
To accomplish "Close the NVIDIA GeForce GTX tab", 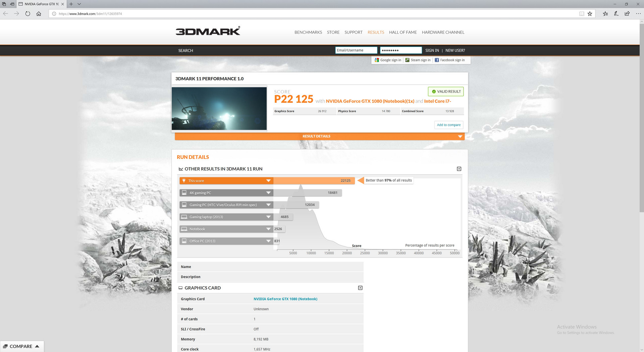I will click(x=62, y=4).
